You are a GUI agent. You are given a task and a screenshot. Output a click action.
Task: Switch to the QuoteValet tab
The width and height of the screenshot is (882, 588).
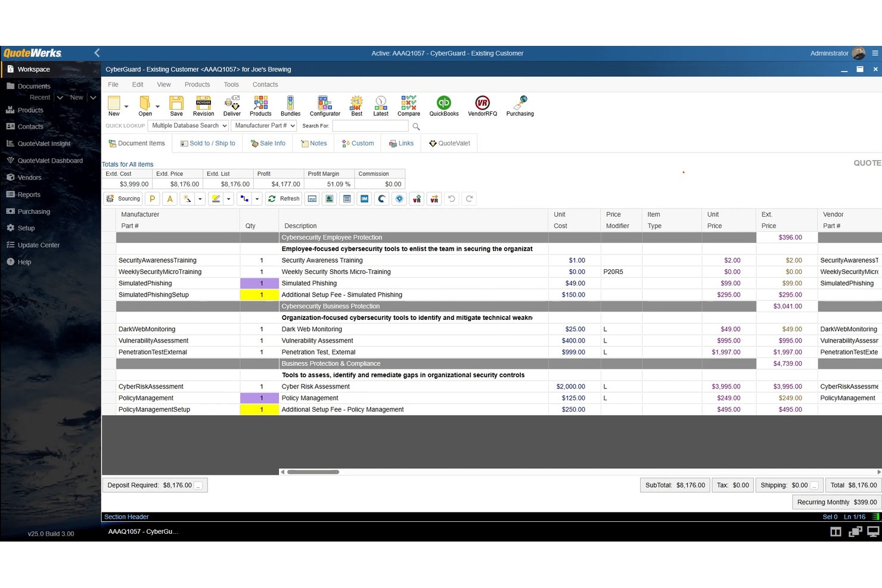pos(449,144)
